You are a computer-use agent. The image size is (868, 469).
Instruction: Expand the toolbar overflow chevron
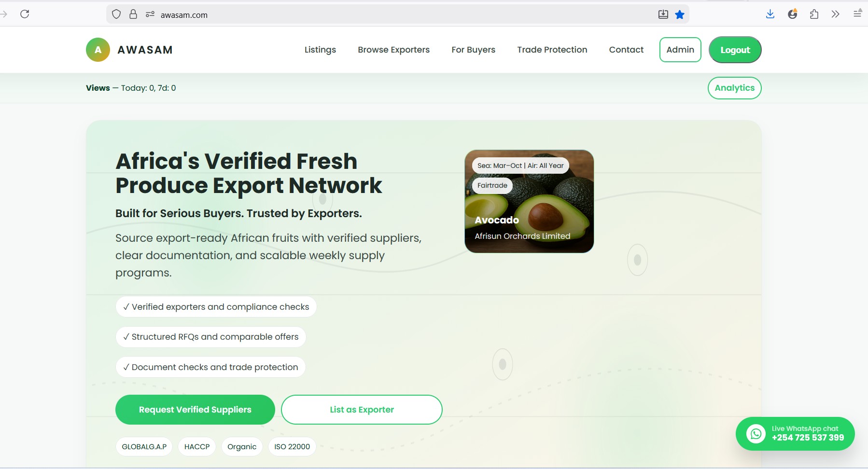click(835, 14)
